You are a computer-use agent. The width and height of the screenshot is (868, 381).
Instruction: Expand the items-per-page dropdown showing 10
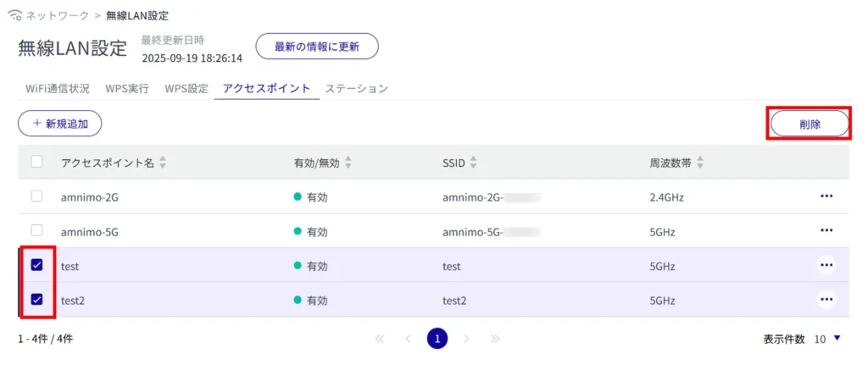coord(837,339)
